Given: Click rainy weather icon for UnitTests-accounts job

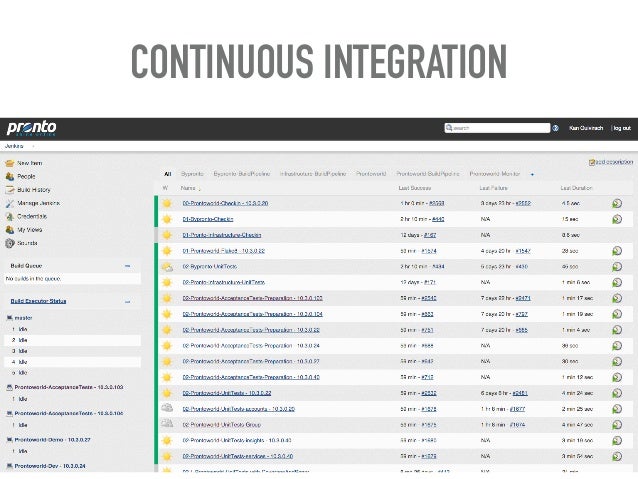Looking at the screenshot, I should pyautogui.click(x=167, y=409).
